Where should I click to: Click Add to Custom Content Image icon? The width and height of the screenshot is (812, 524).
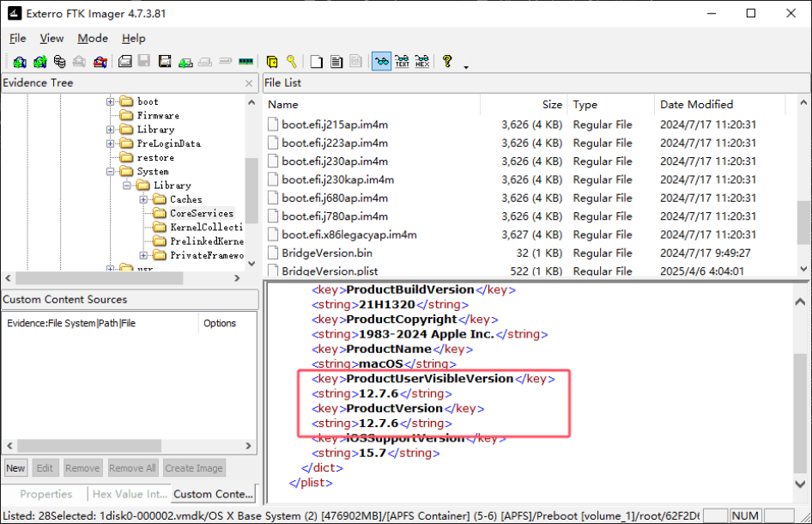click(185, 62)
